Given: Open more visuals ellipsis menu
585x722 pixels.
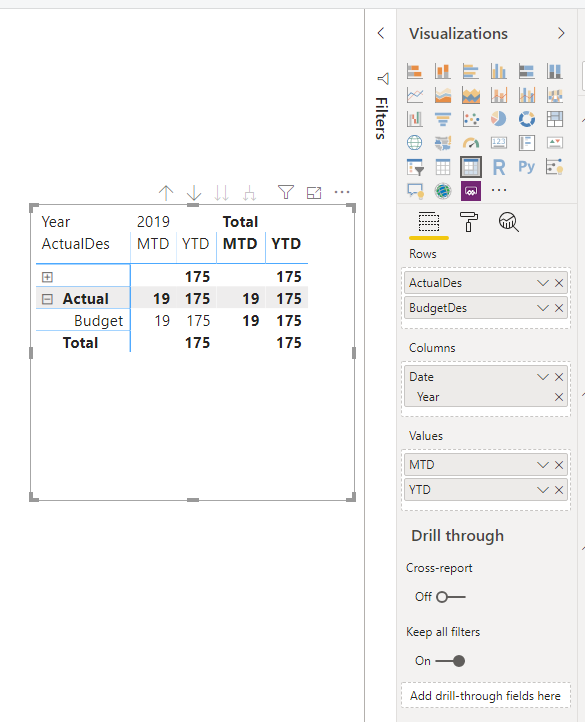Looking at the screenshot, I should coord(499,190).
